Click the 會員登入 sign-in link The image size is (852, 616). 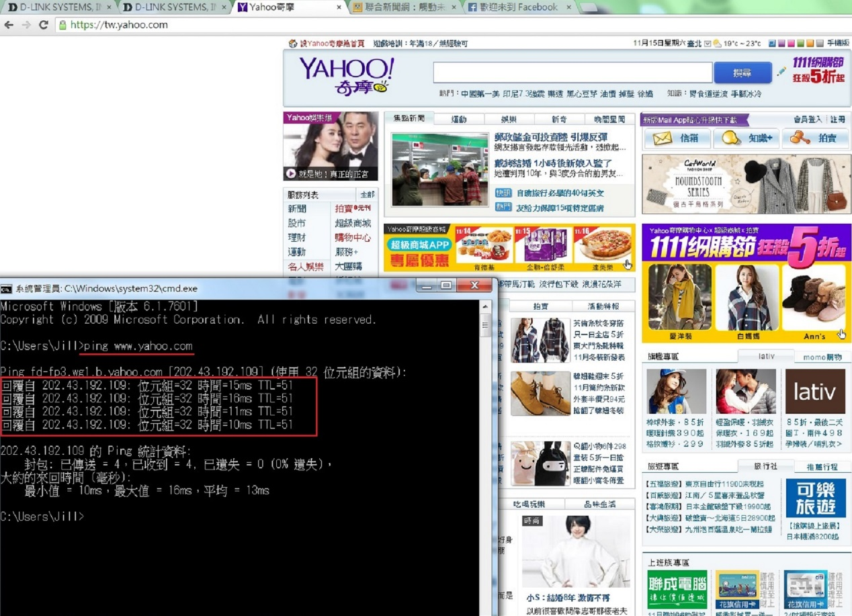807,119
